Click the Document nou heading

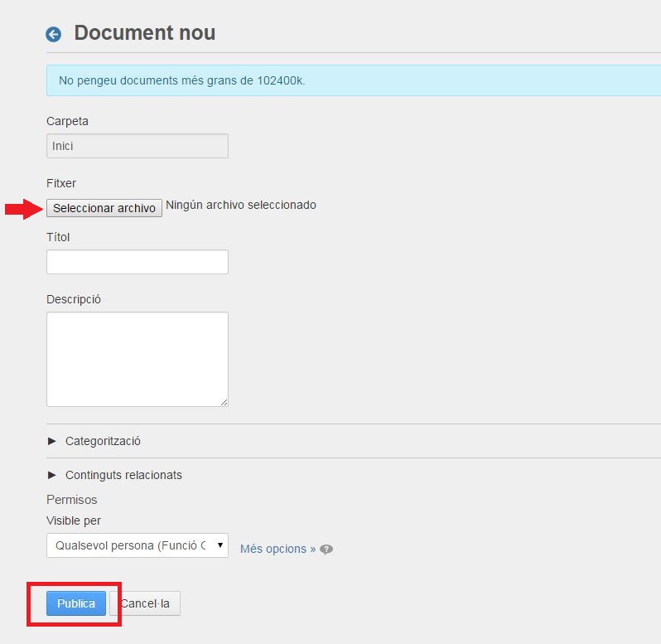[145, 33]
